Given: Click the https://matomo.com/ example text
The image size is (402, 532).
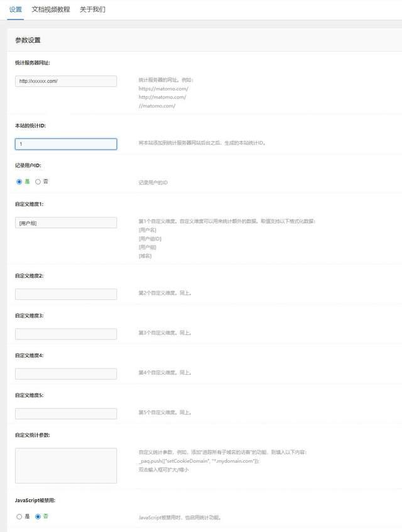Looking at the screenshot, I should (x=163, y=89).
